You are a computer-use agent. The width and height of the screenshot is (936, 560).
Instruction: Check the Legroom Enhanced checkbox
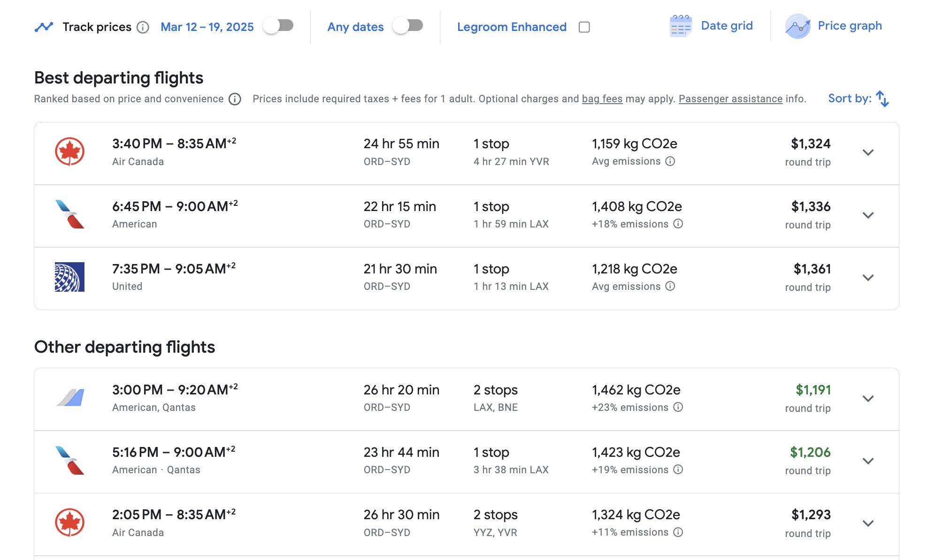point(583,27)
